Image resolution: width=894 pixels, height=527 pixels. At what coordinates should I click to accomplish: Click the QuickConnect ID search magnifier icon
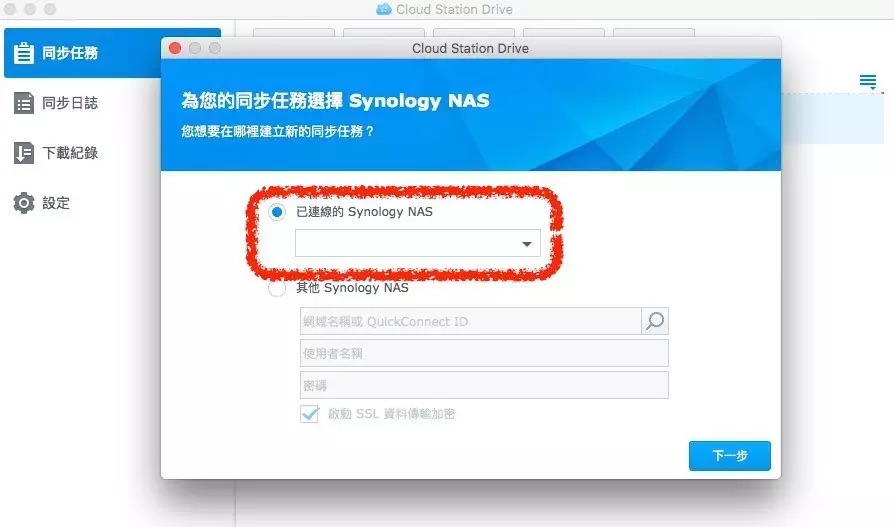(655, 321)
